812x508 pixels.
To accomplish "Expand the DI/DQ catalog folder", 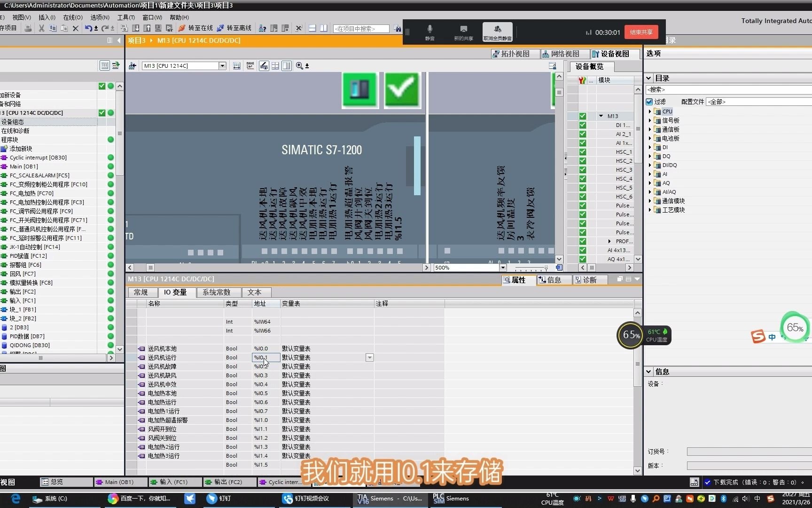I will [650, 165].
